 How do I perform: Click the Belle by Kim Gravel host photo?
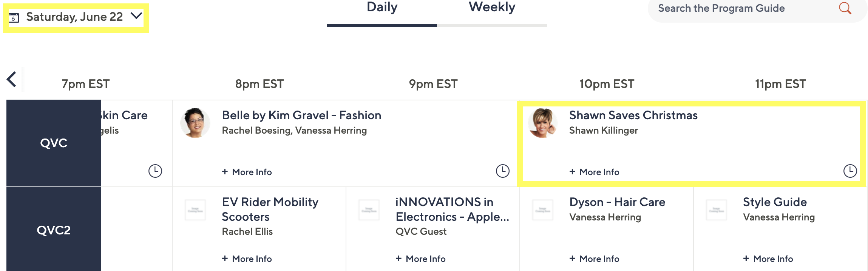tap(195, 123)
